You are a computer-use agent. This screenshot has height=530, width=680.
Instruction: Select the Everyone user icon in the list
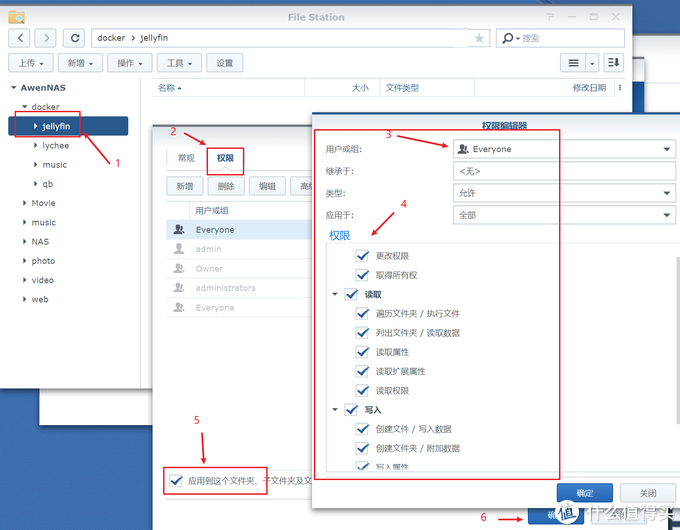pyautogui.click(x=179, y=230)
